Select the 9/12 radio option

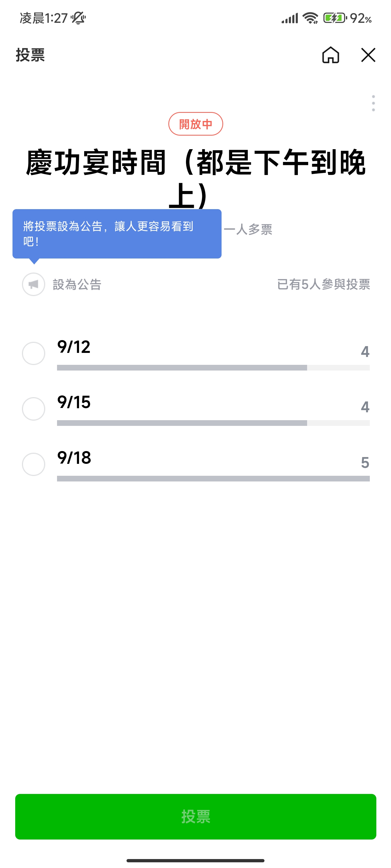33,353
